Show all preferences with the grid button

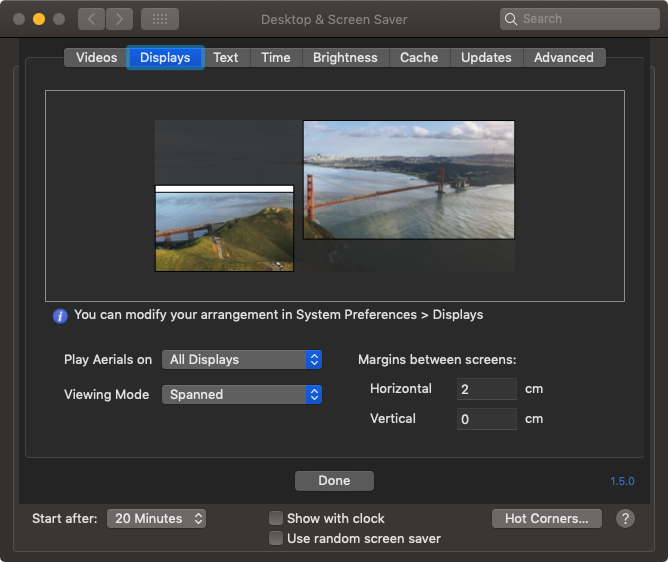tap(160, 19)
